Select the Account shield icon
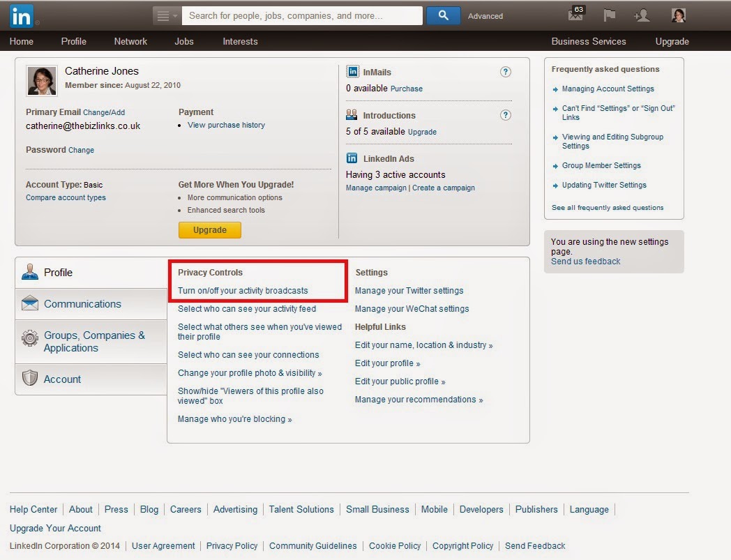Image resolution: width=731 pixels, height=560 pixels. point(29,379)
